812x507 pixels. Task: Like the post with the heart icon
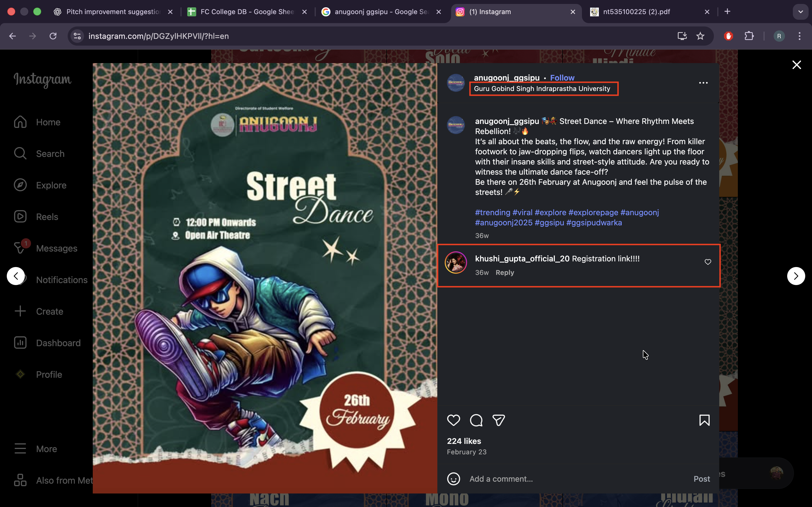pyautogui.click(x=453, y=420)
